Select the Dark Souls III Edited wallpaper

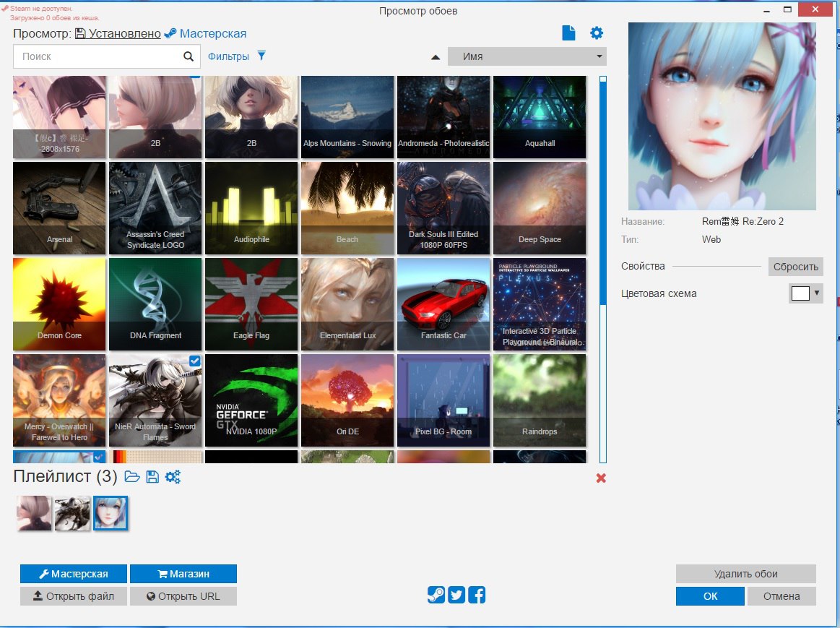tap(443, 208)
